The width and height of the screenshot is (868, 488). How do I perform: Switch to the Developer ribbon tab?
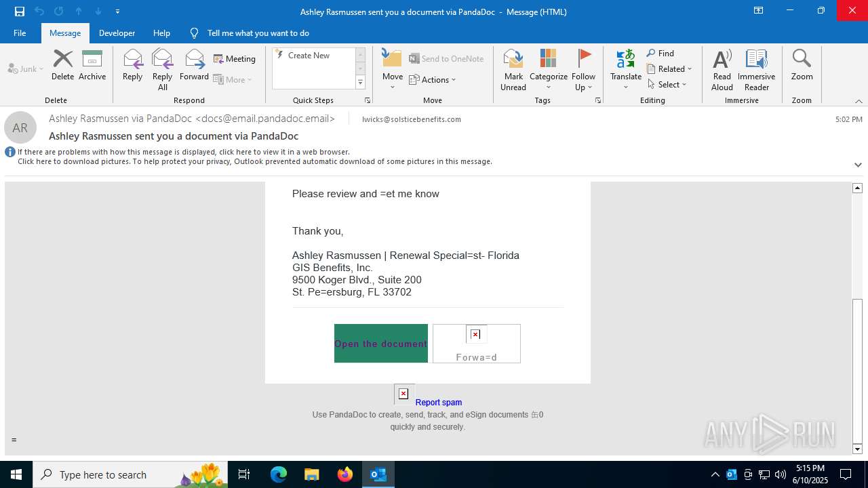pyautogui.click(x=117, y=33)
